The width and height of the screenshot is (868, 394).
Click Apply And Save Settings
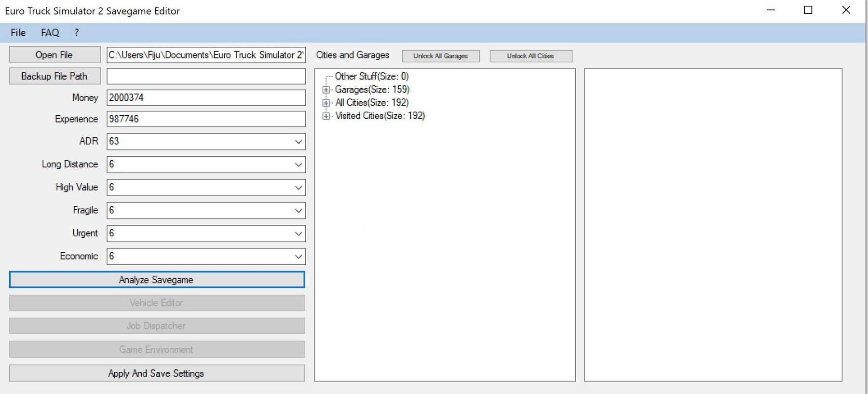[x=157, y=373]
